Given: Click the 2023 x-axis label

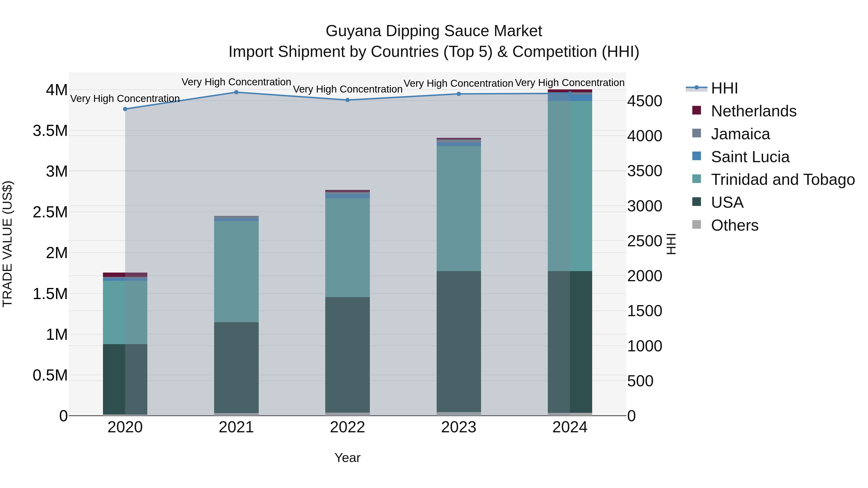Looking at the screenshot, I should tap(459, 427).
